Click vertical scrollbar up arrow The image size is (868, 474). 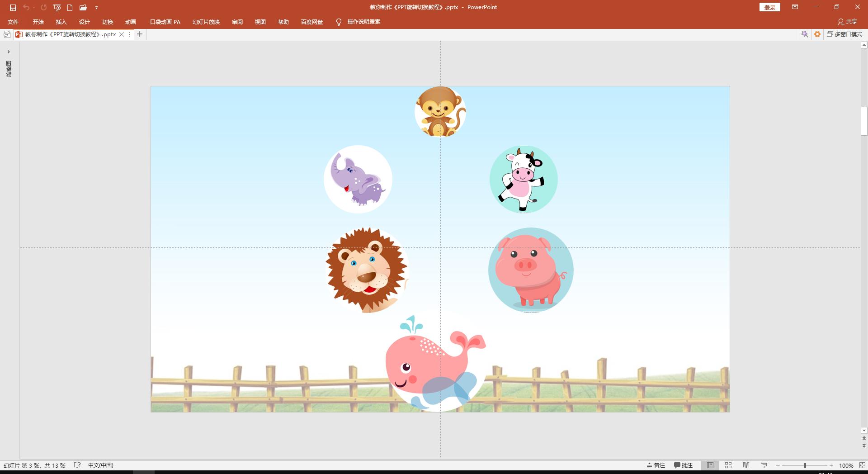click(x=864, y=45)
